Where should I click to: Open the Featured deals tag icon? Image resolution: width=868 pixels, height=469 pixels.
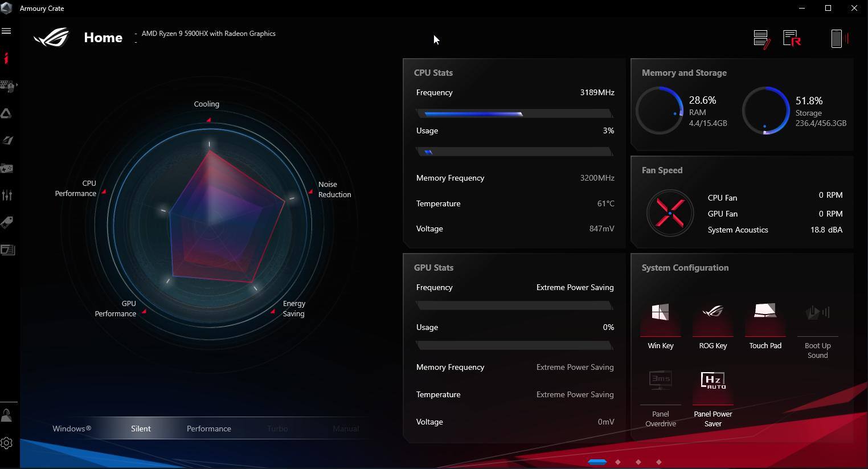click(7, 222)
